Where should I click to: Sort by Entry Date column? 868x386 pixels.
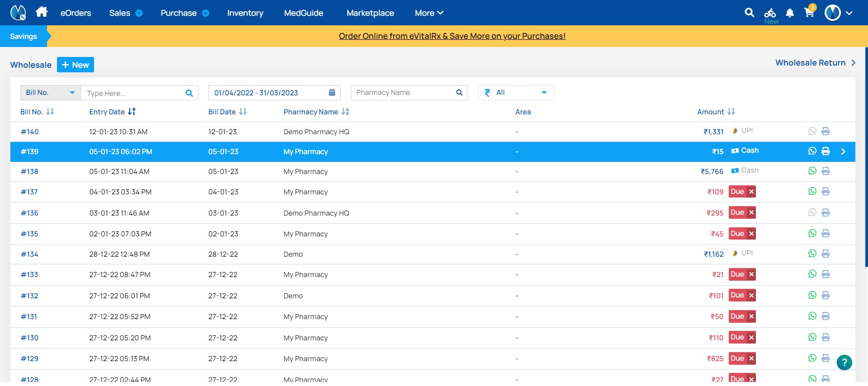(x=132, y=111)
